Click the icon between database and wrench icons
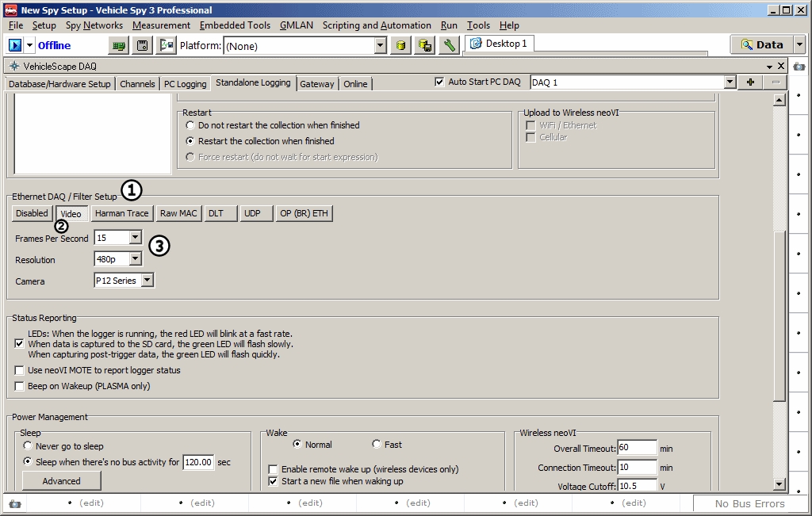Image resolution: width=812 pixels, height=516 pixels. tap(425, 45)
